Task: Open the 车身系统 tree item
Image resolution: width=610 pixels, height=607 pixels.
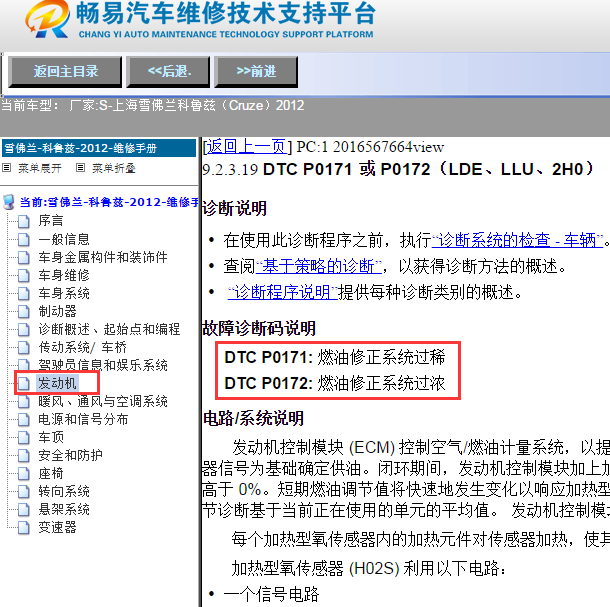Action: coord(64,293)
